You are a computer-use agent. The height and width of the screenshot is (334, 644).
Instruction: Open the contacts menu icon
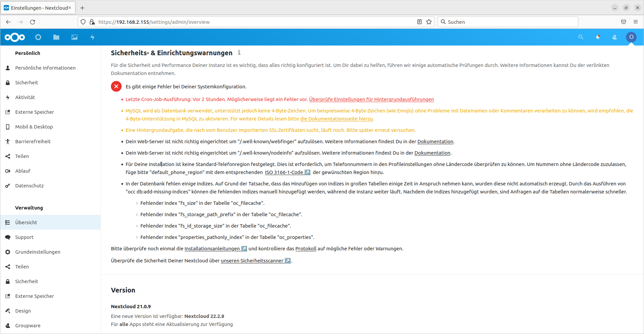[615, 37]
